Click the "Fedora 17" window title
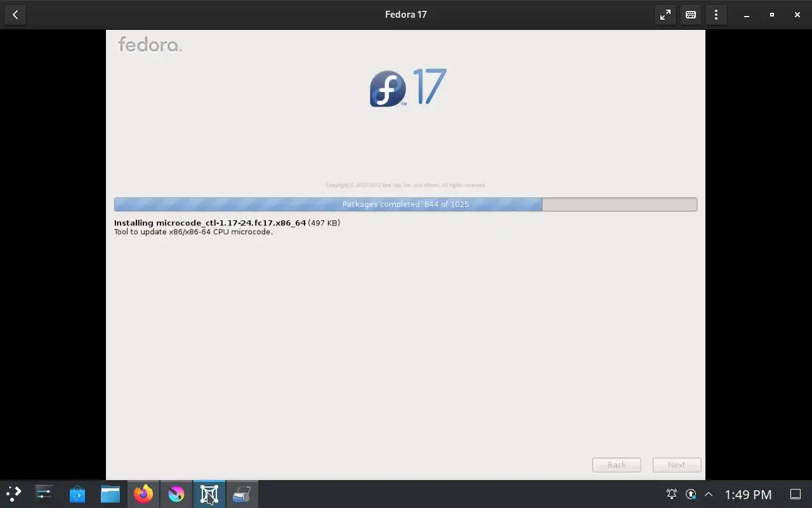The width and height of the screenshot is (812, 508). 406,15
